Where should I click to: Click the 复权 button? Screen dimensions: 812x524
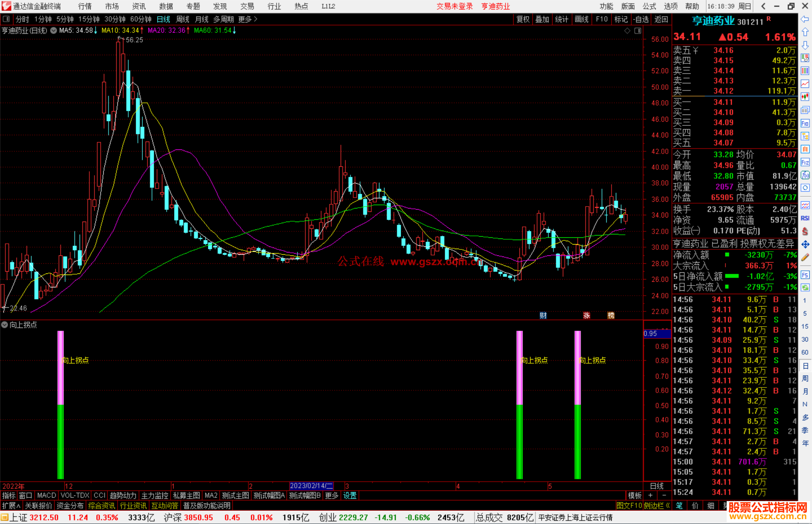[523, 19]
